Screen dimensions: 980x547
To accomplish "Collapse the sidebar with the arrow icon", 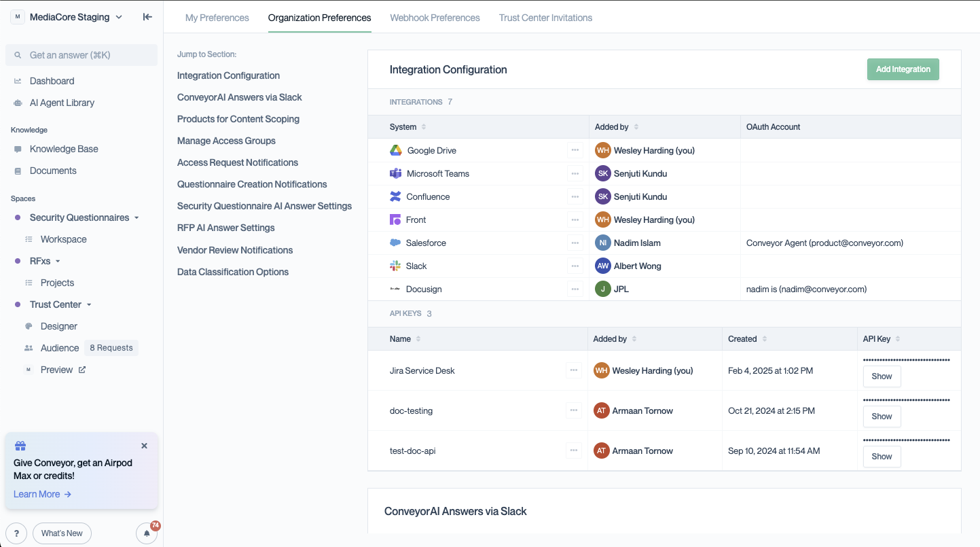I will pyautogui.click(x=147, y=17).
